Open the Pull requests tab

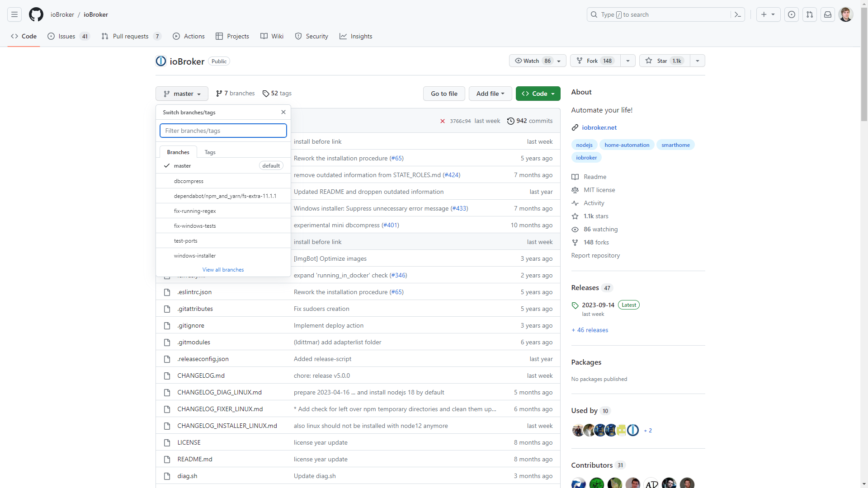coord(131,36)
